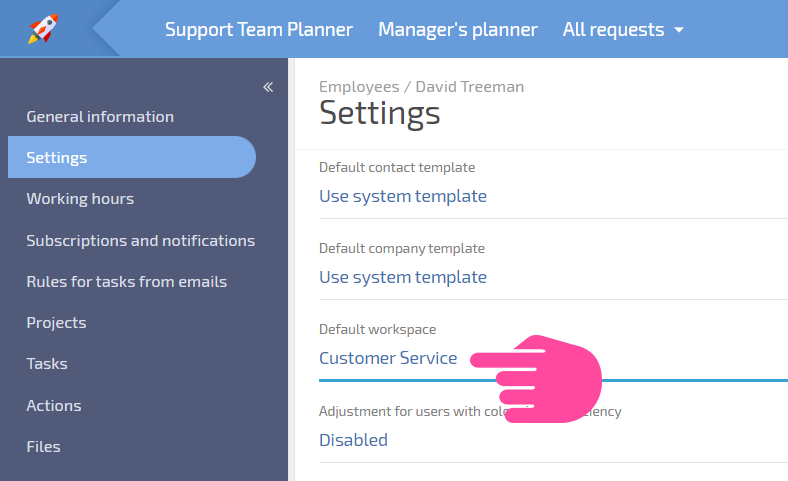Change Default contact template value
The height and width of the screenshot is (481, 788).
[x=403, y=196]
